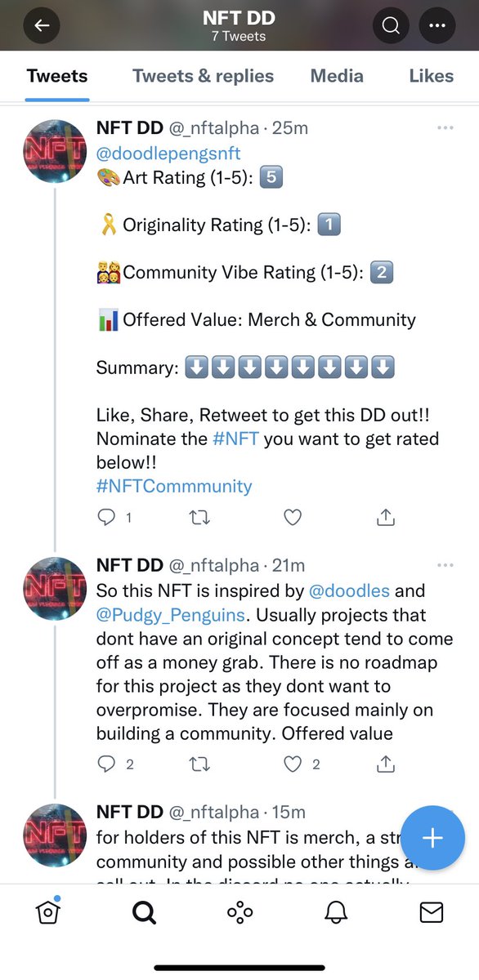Open more options on the 25m tweet

445,128
